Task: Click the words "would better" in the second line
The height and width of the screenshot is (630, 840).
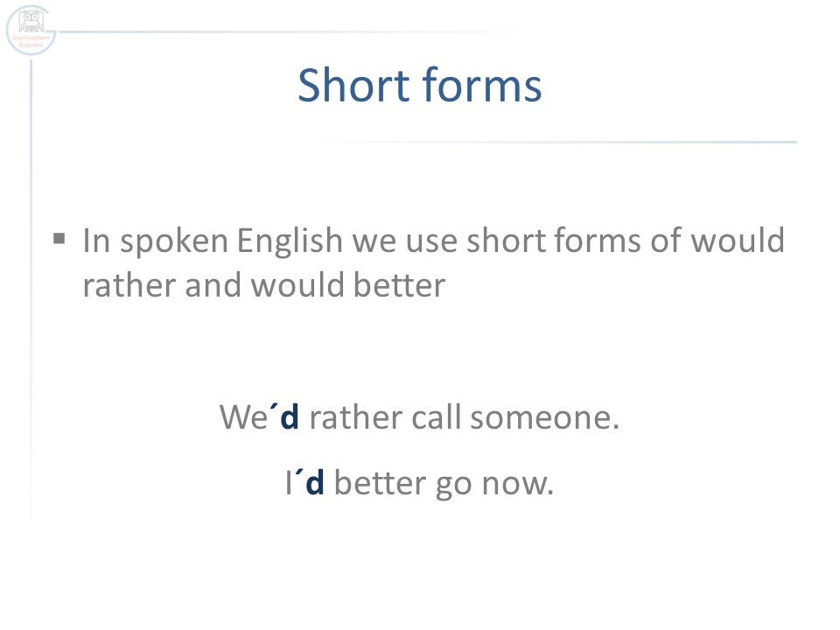Action: (347, 284)
